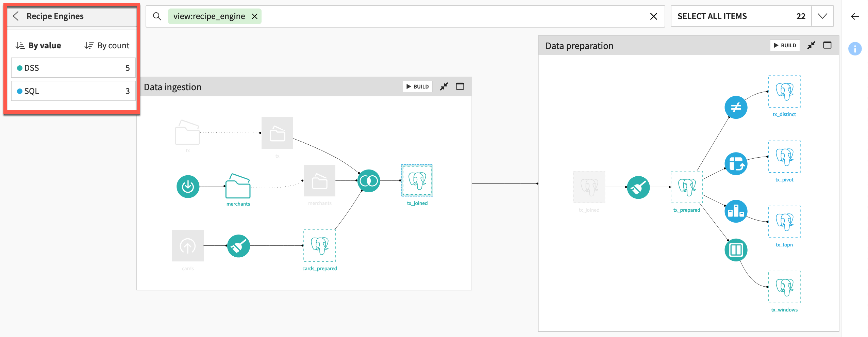Select the join recipe icon in Data ingestion
This screenshot has height=337, width=868.
pyautogui.click(x=369, y=181)
